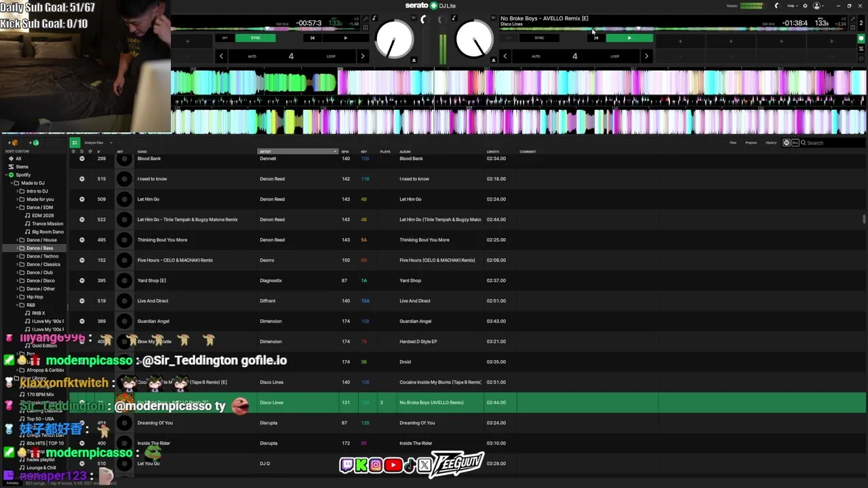Toggle dark mode moon icon in top bar
Screen dimensions: 868x488
tap(776, 5)
